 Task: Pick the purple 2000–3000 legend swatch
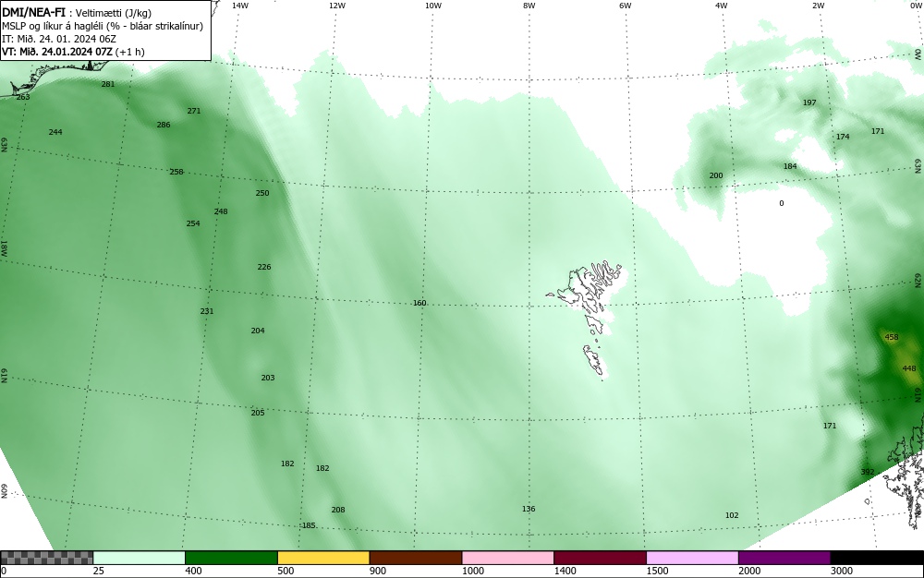784,558
